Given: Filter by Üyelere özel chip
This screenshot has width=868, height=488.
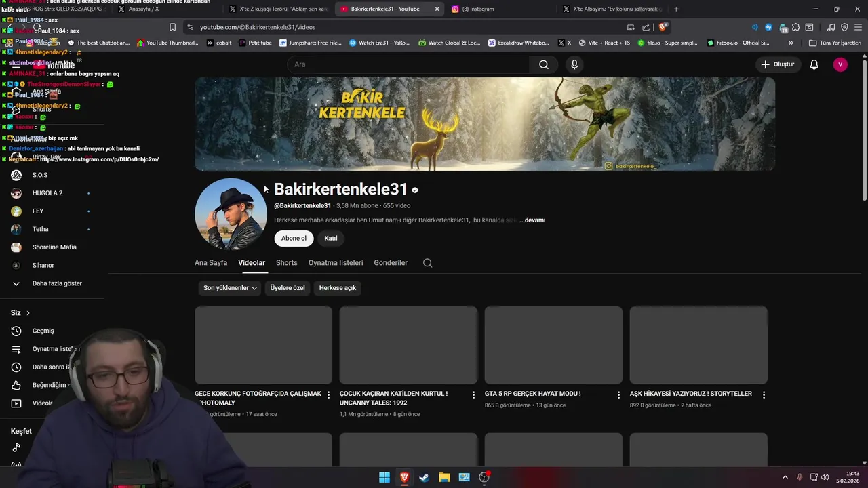Looking at the screenshot, I should pyautogui.click(x=288, y=288).
